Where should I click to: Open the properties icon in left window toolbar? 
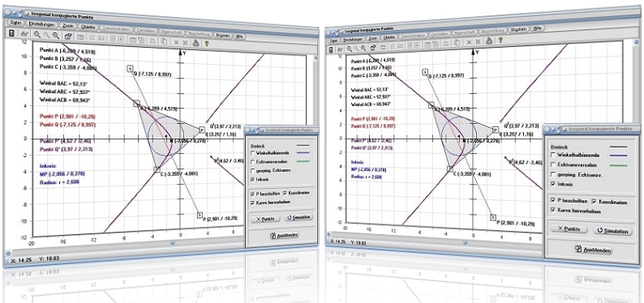coord(68,36)
